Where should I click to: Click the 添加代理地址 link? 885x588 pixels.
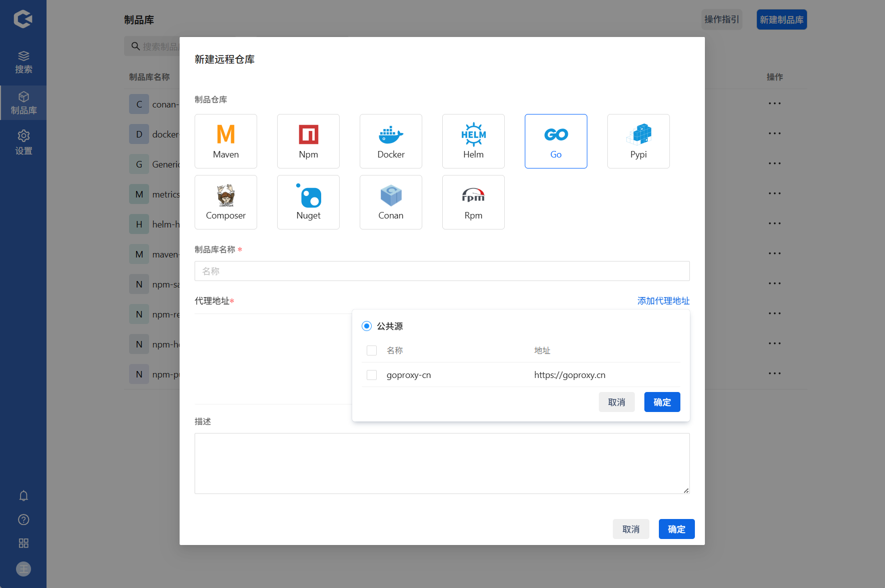point(663,301)
